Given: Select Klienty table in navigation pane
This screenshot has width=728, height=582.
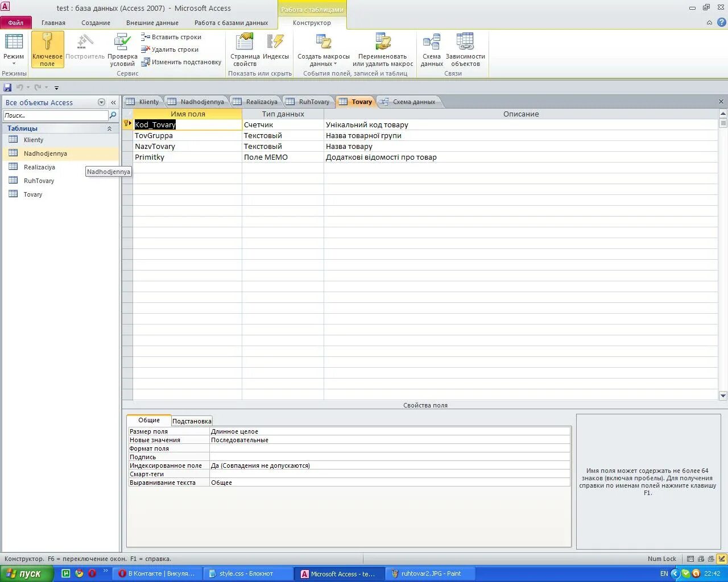Looking at the screenshot, I should click(61, 140).
